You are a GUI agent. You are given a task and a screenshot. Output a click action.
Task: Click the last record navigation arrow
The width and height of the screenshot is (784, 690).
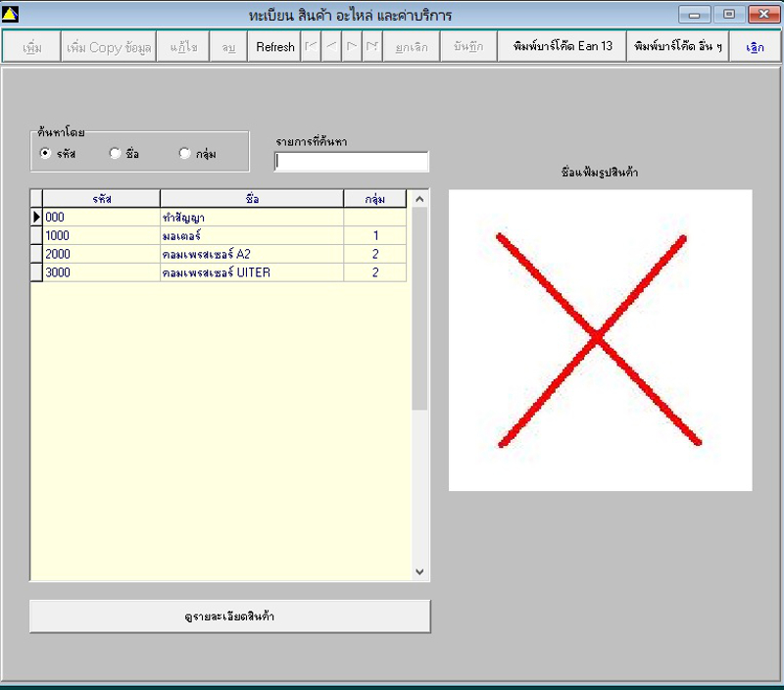click(x=371, y=47)
